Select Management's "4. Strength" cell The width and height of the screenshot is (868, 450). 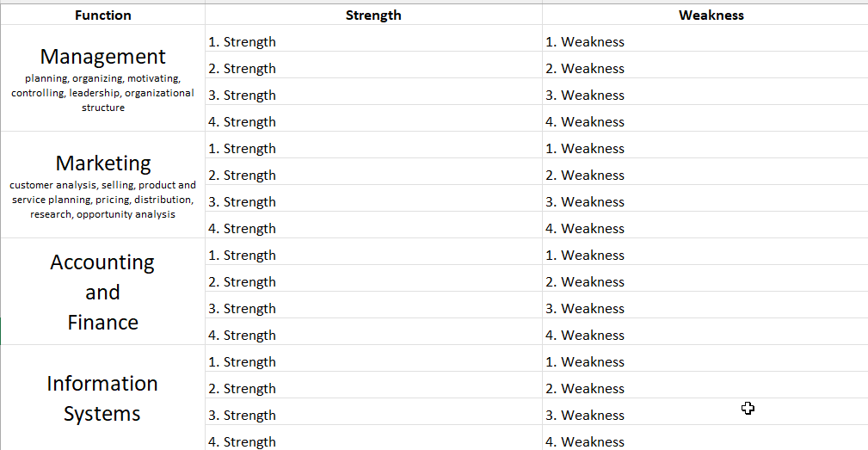coord(373,121)
